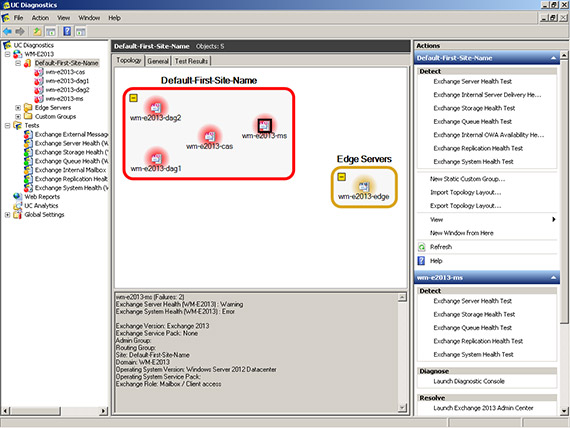Click the Back arrow toolbar icon
570x428 pixels.
[x=7, y=32]
